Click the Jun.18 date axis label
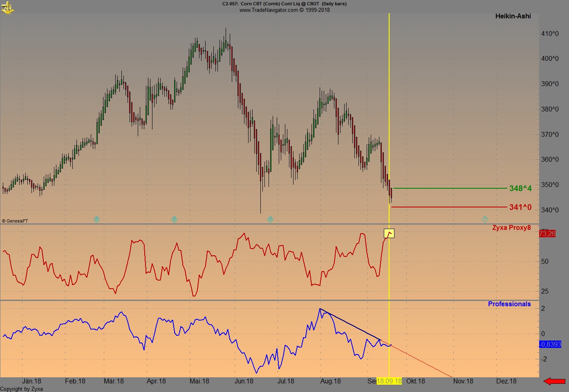 [x=244, y=381]
